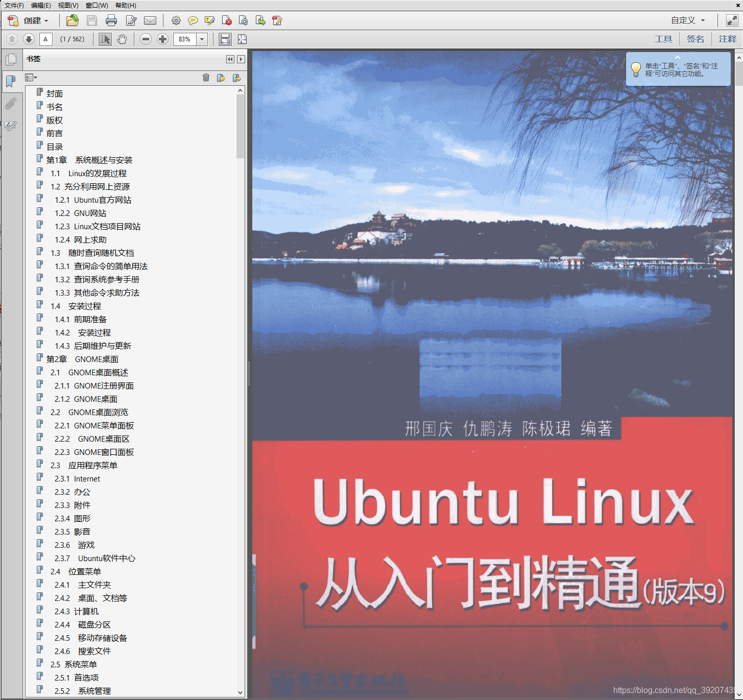Go to previous page arrow button

point(12,39)
